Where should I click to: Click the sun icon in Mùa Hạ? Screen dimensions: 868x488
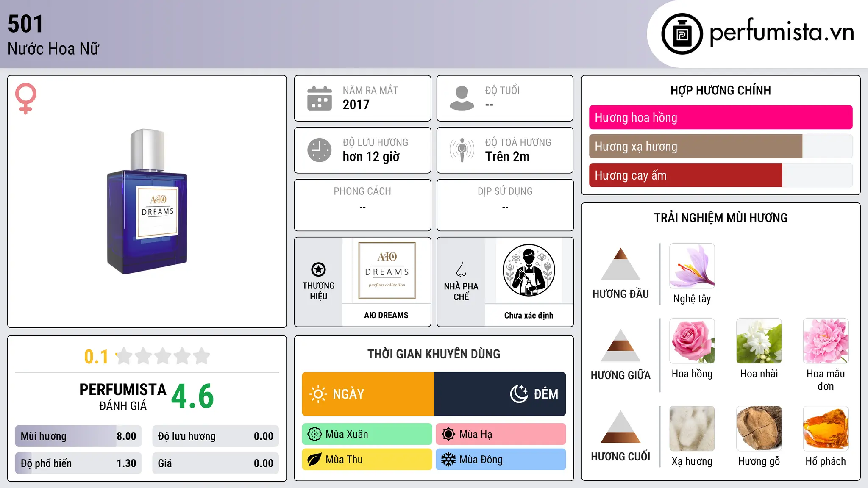point(448,434)
